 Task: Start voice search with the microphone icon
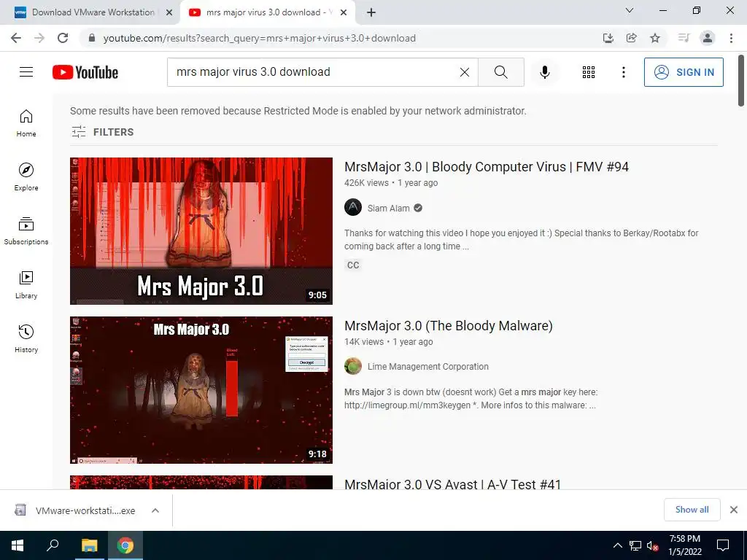pos(544,72)
